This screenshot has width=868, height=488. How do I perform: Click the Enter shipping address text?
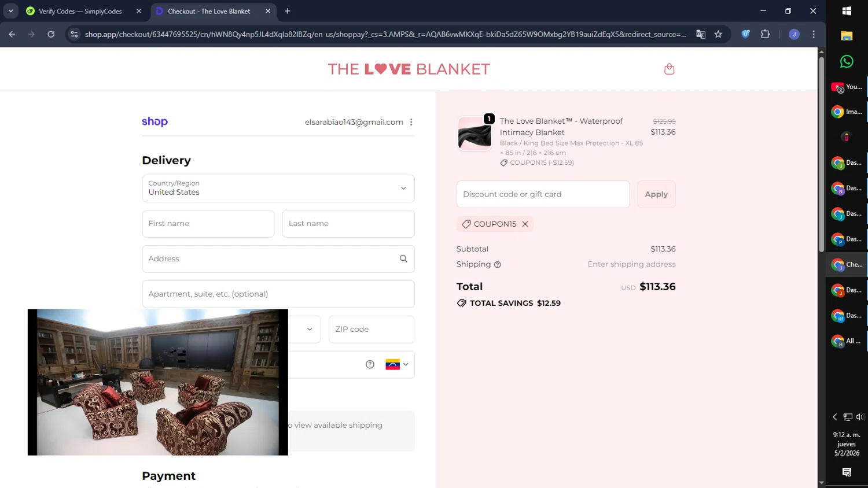pos(631,264)
